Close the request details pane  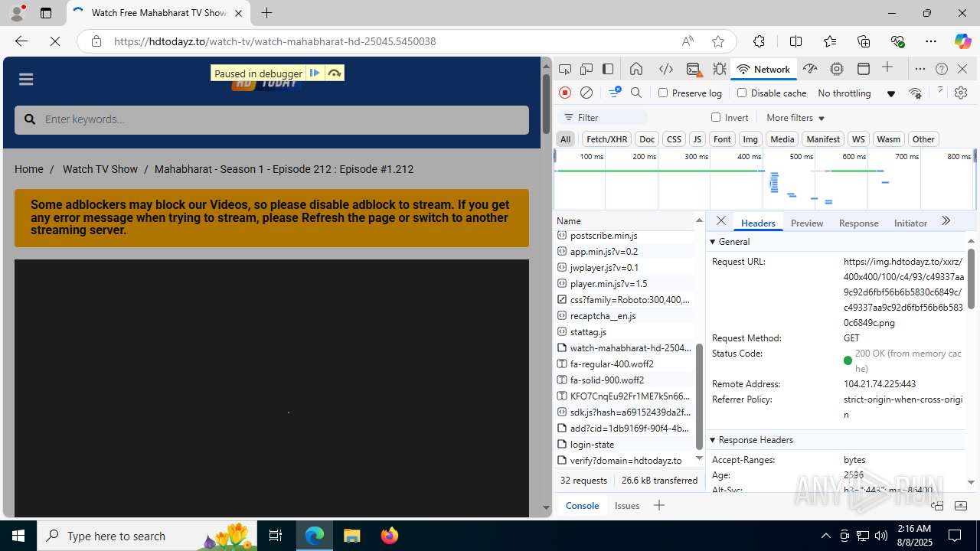pyautogui.click(x=721, y=221)
